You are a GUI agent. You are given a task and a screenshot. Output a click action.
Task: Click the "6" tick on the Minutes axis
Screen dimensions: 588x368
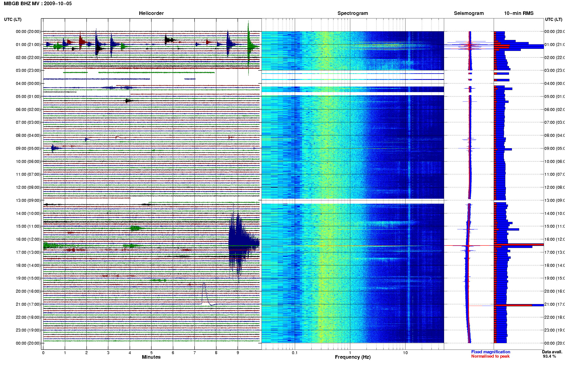pos(173,353)
